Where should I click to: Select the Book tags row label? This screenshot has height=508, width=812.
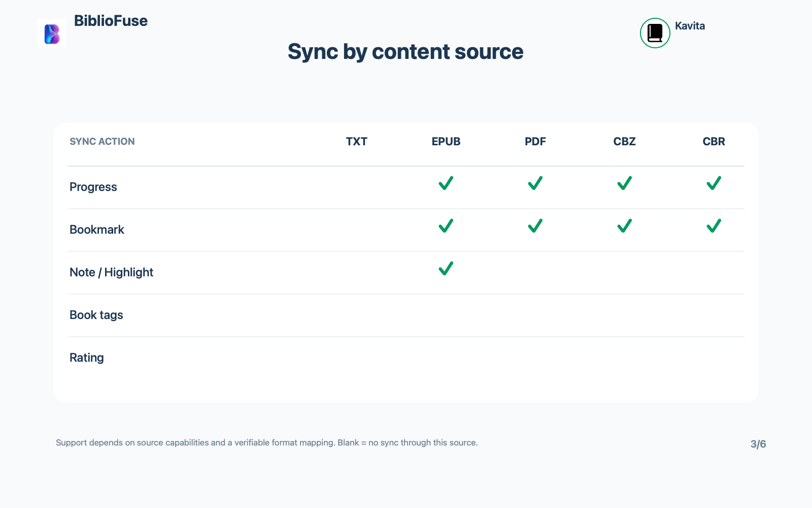coord(96,315)
